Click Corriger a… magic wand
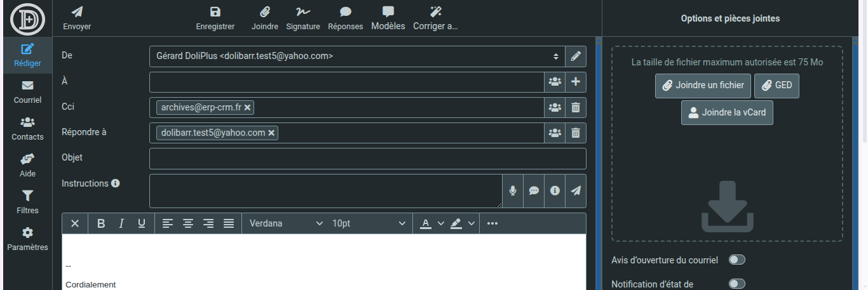 [x=435, y=19]
